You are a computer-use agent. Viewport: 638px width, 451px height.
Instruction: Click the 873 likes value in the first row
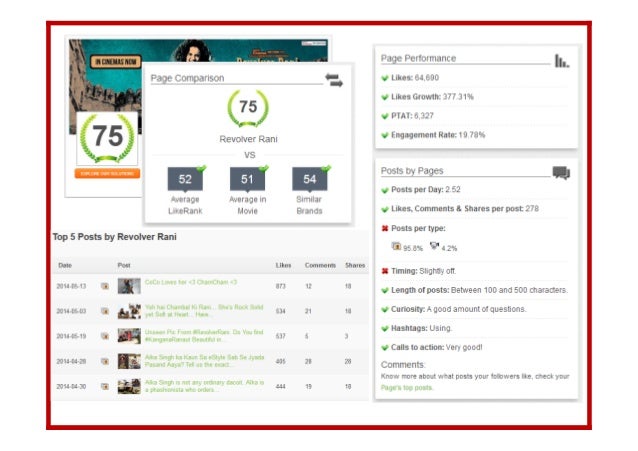pyautogui.click(x=280, y=287)
